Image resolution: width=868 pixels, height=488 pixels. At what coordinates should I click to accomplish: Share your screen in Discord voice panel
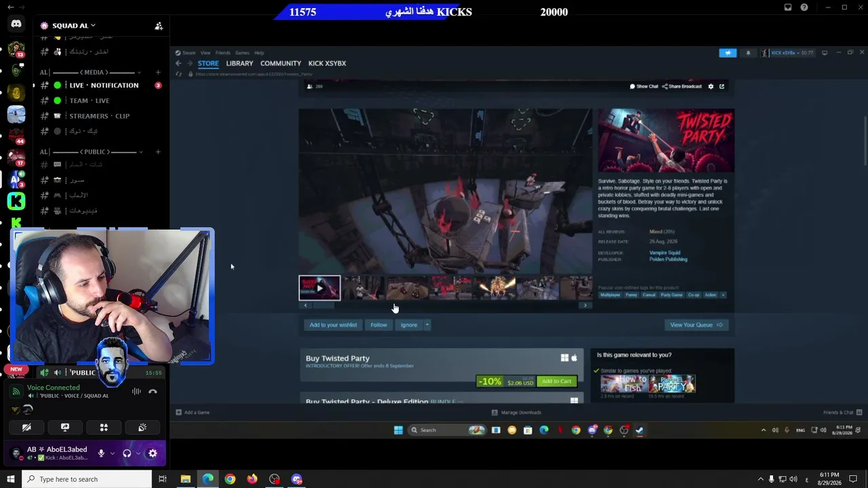[65, 428]
